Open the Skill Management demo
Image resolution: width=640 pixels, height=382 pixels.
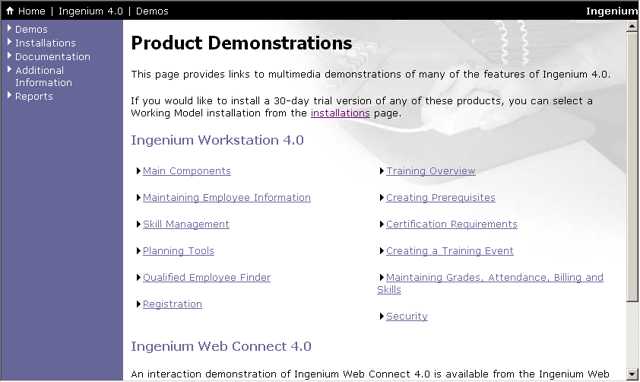186,224
